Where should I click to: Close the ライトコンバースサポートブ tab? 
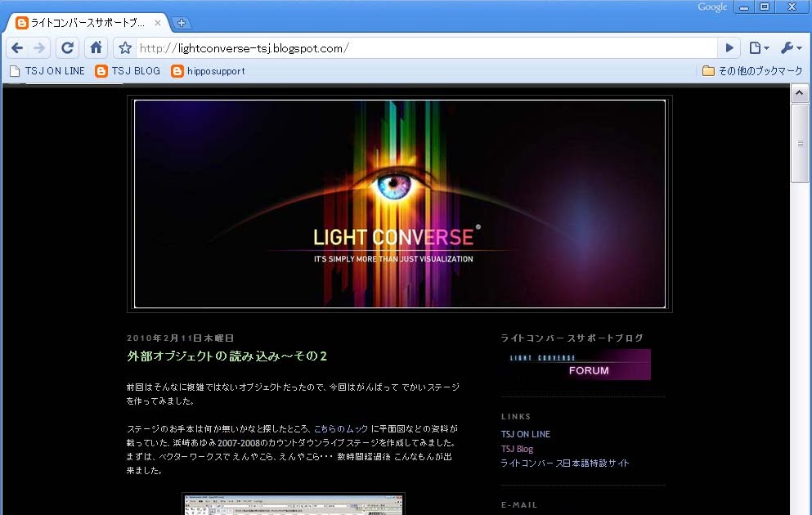coord(158,23)
